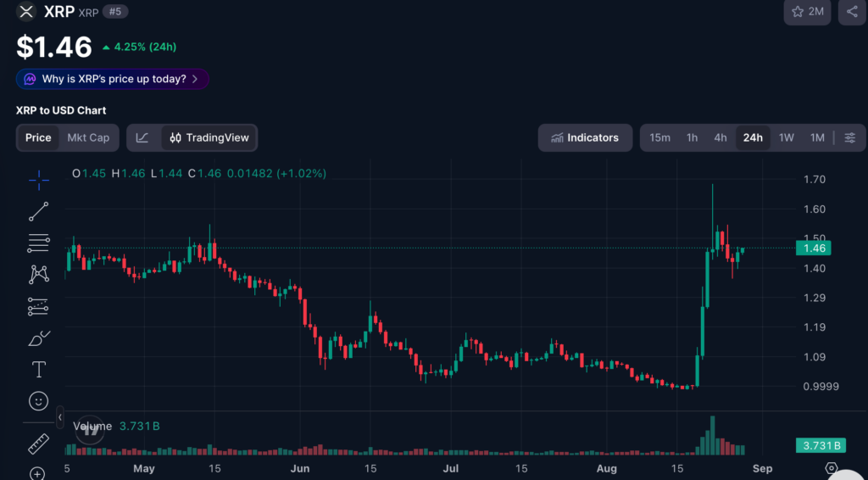Screen dimensions: 868x480
Task: Select the Text annotation tool
Action: click(39, 369)
